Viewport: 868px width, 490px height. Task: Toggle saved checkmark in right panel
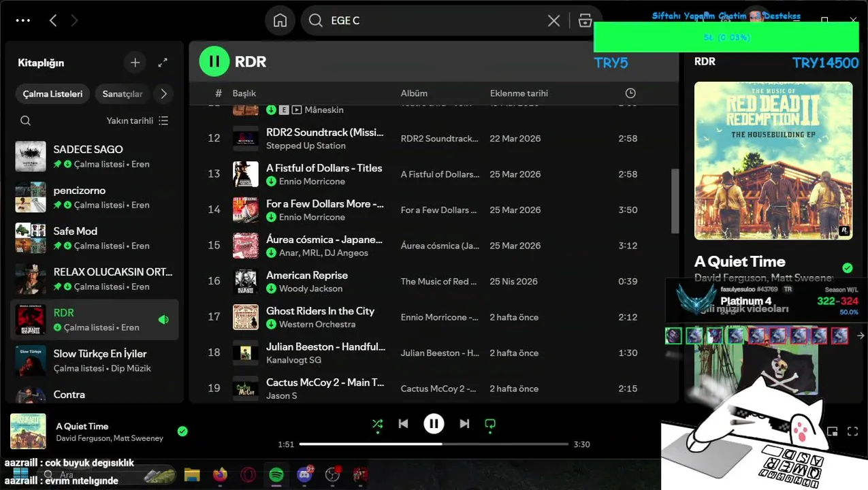847,268
